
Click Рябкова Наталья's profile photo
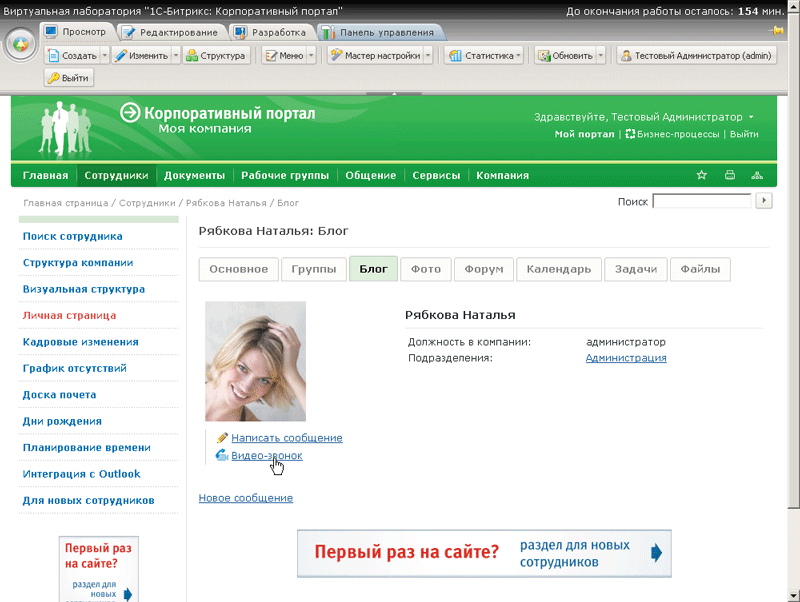point(256,361)
